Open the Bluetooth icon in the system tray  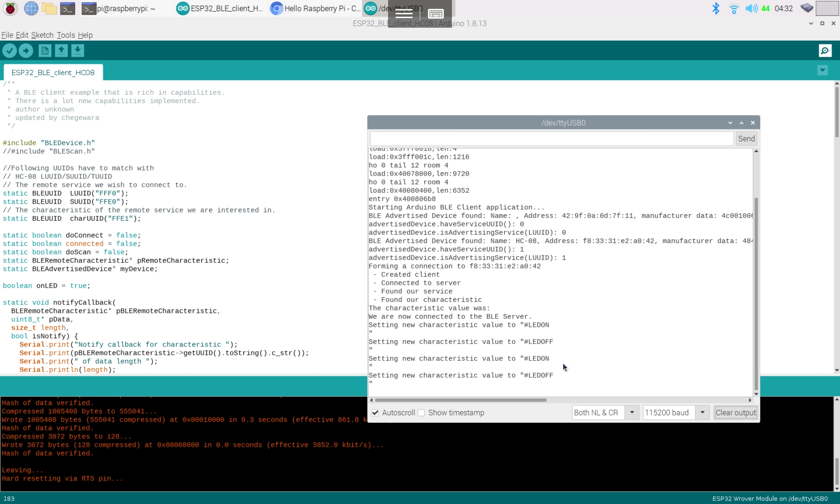click(x=715, y=8)
